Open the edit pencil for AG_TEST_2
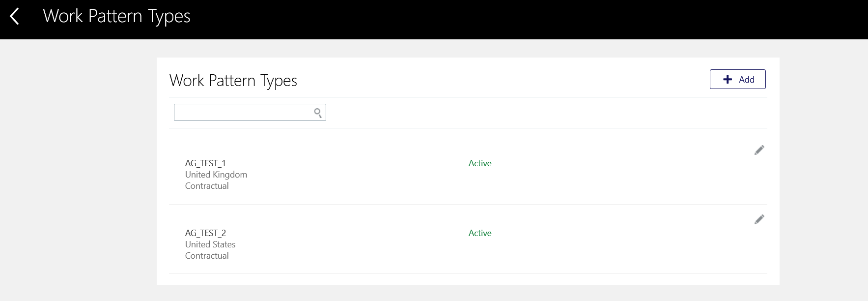This screenshot has height=301, width=868. (x=759, y=219)
